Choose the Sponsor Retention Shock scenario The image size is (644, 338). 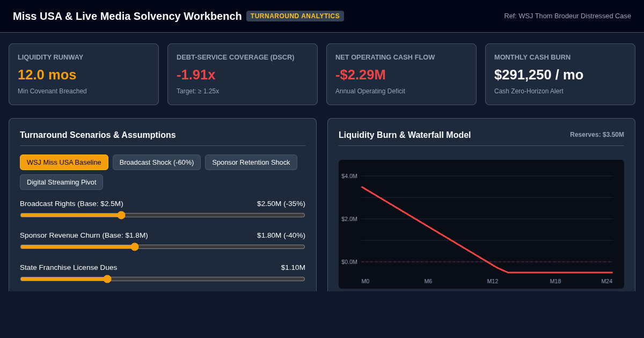(x=251, y=163)
